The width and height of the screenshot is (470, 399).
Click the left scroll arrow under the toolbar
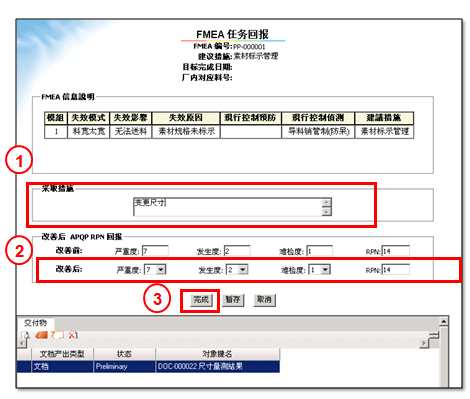pyautogui.click(x=21, y=343)
